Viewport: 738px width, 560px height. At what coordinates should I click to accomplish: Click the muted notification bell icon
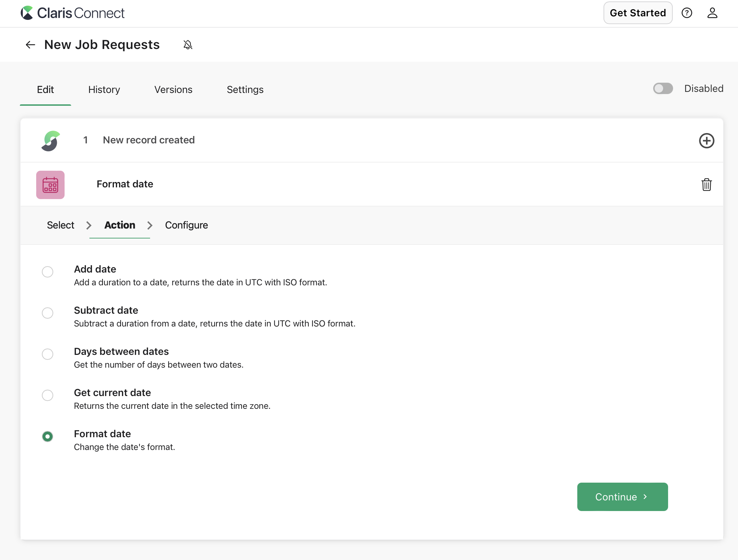tap(188, 45)
